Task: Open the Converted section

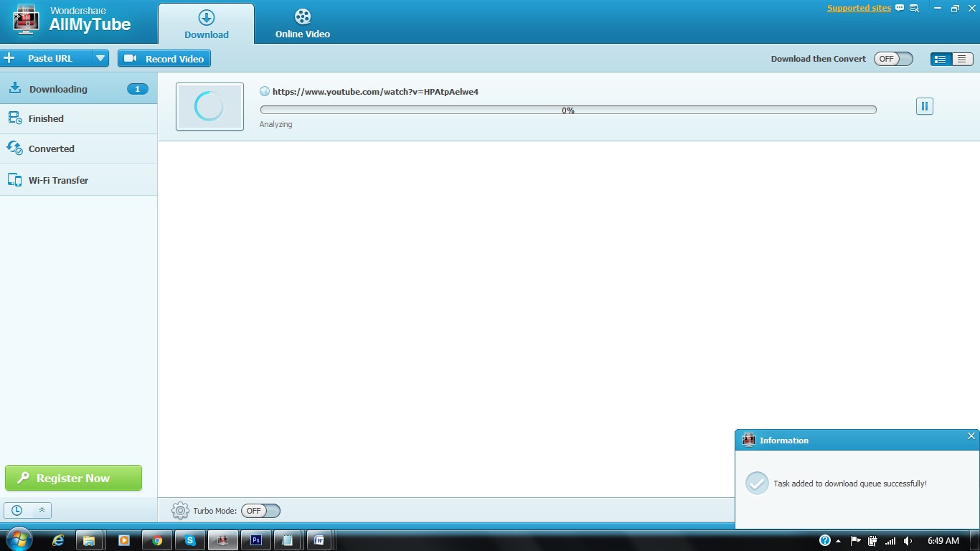Action: click(78, 149)
